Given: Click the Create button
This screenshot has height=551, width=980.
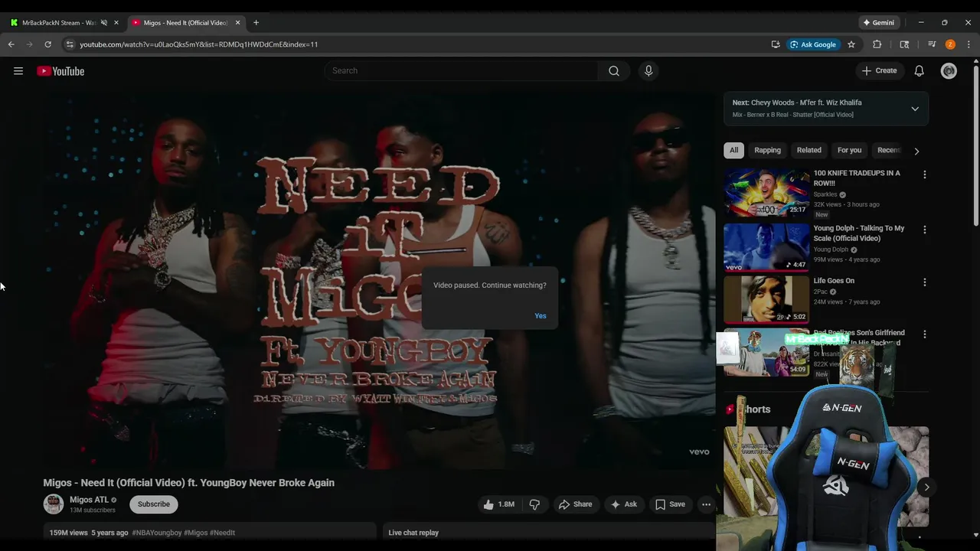Looking at the screenshot, I should [879, 70].
